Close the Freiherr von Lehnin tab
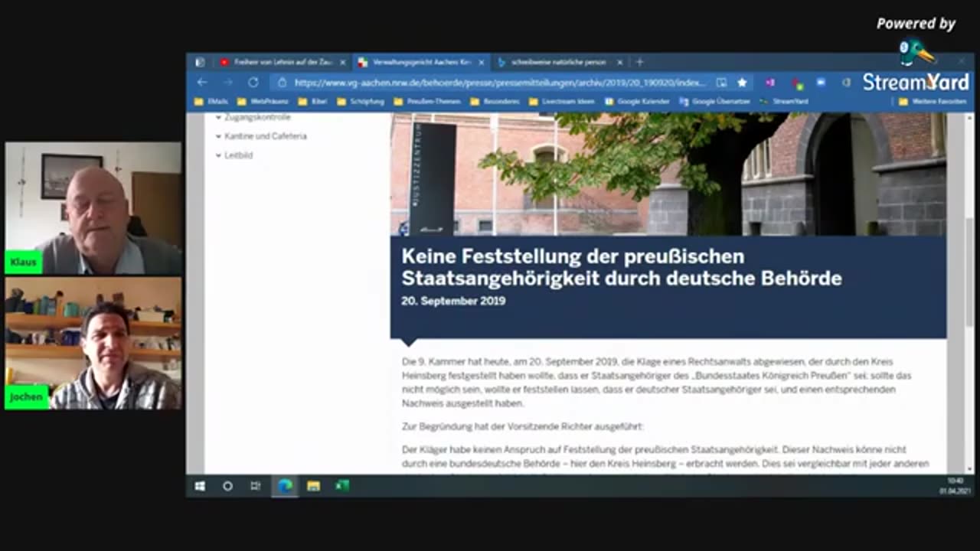This screenshot has height=551, width=980. 342,62
